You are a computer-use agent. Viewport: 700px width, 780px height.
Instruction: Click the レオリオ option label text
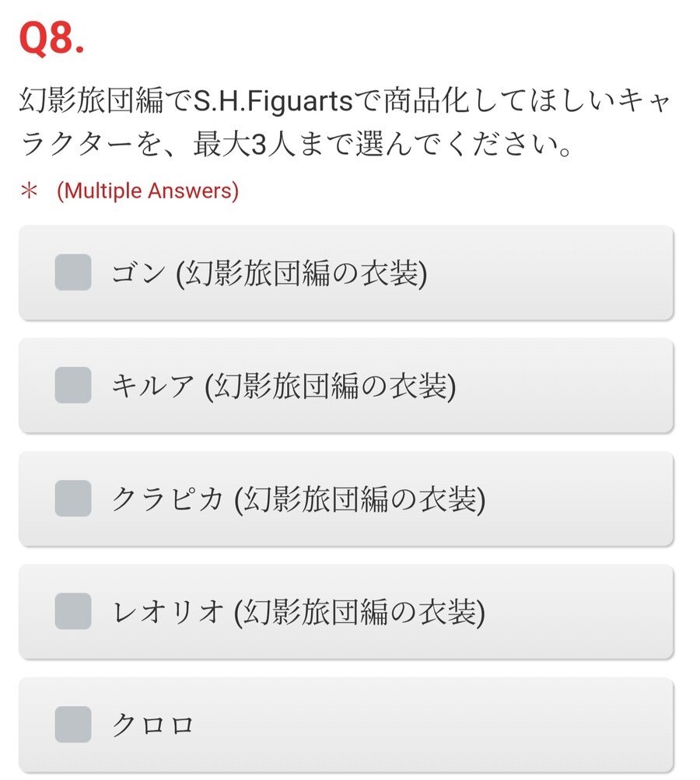tap(298, 612)
